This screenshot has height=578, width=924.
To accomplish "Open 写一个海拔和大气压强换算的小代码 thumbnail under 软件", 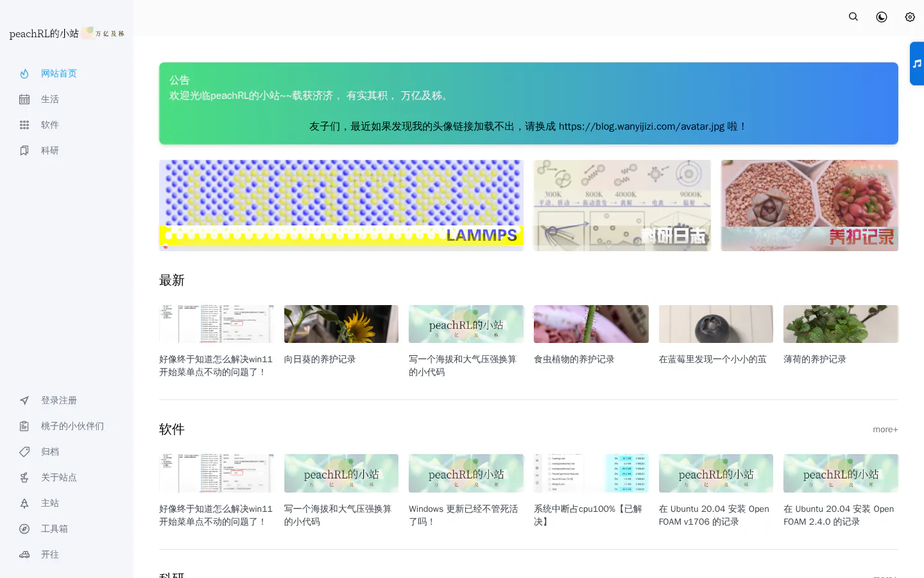I will coord(341,473).
